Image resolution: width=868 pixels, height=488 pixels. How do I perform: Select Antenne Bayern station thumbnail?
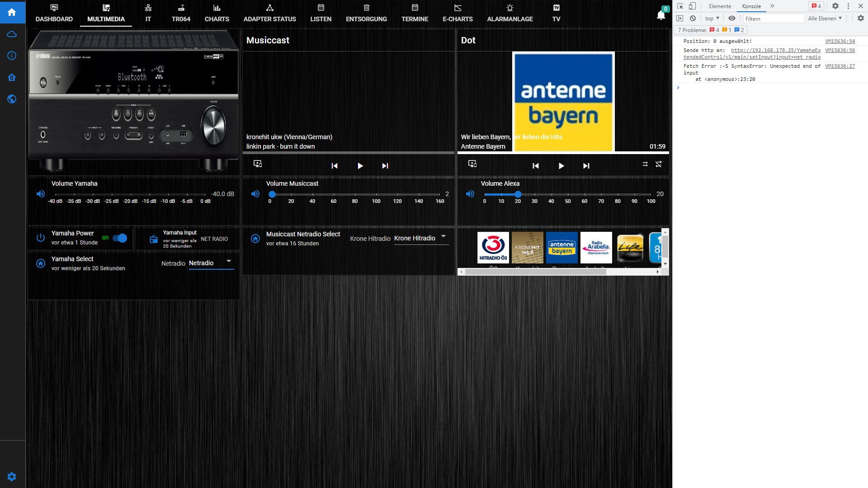pos(562,248)
